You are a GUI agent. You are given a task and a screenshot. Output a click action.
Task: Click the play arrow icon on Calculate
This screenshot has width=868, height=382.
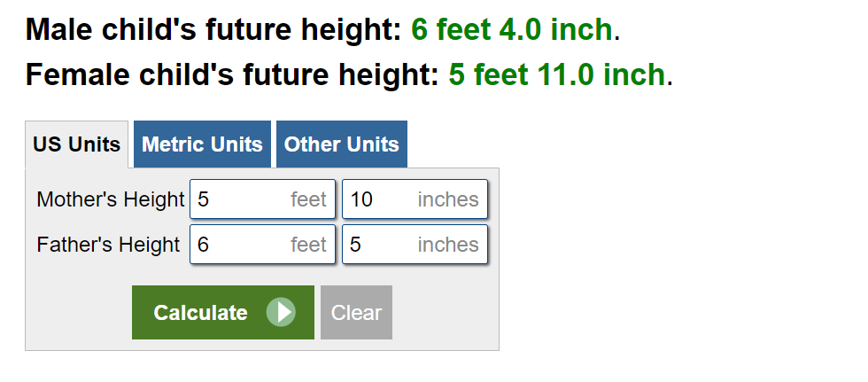[x=281, y=312]
